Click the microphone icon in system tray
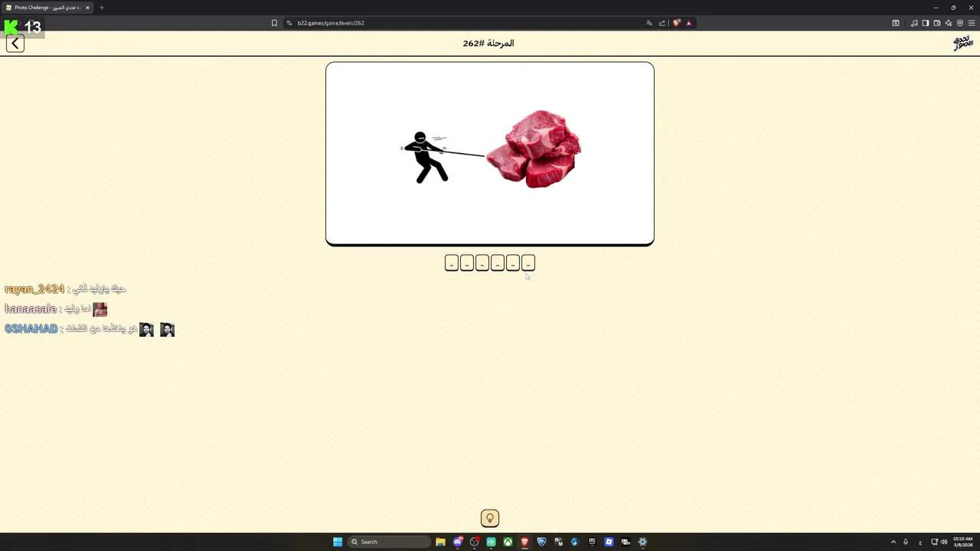 pyautogui.click(x=906, y=542)
